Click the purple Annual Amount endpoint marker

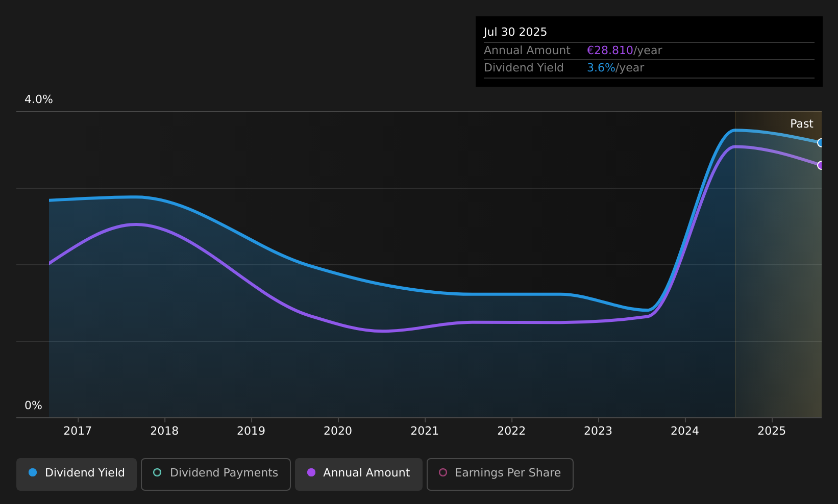821,165
